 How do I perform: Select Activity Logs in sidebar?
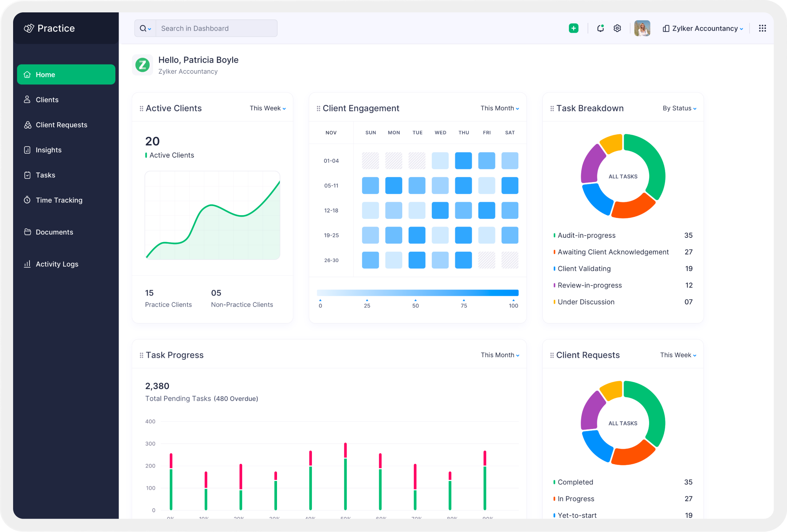pyautogui.click(x=57, y=264)
